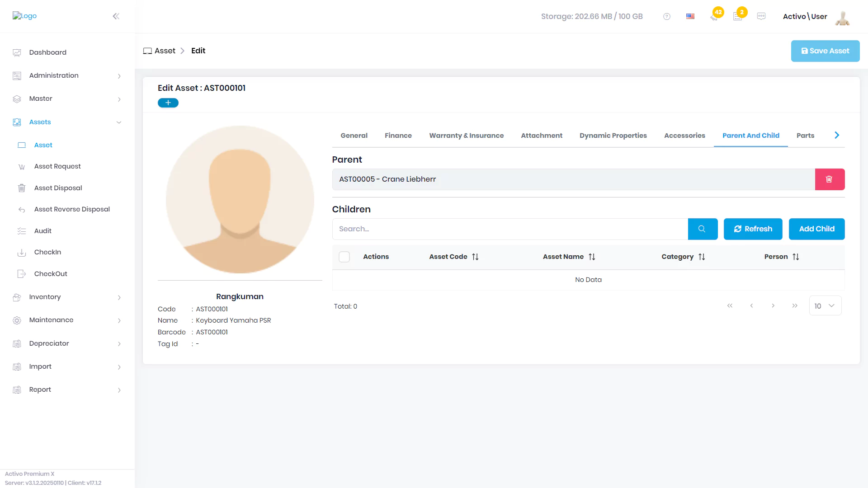
Task: Click the blue plus button under title
Action: (x=168, y=103)
